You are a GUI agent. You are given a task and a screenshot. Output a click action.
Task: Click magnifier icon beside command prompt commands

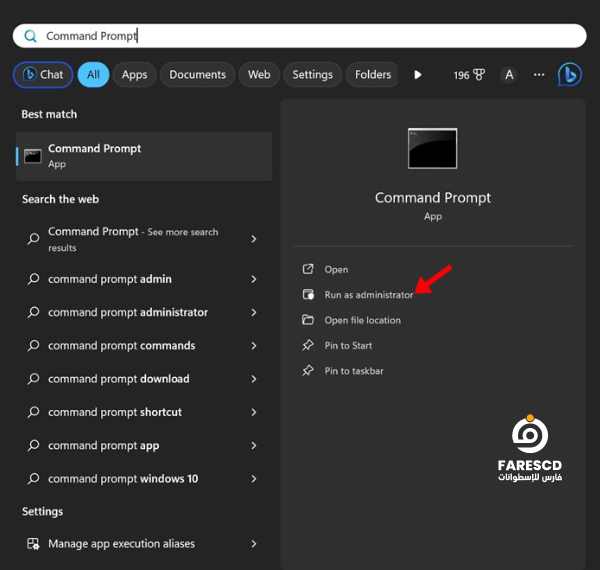pyautogui.click(x=33, y=346)
